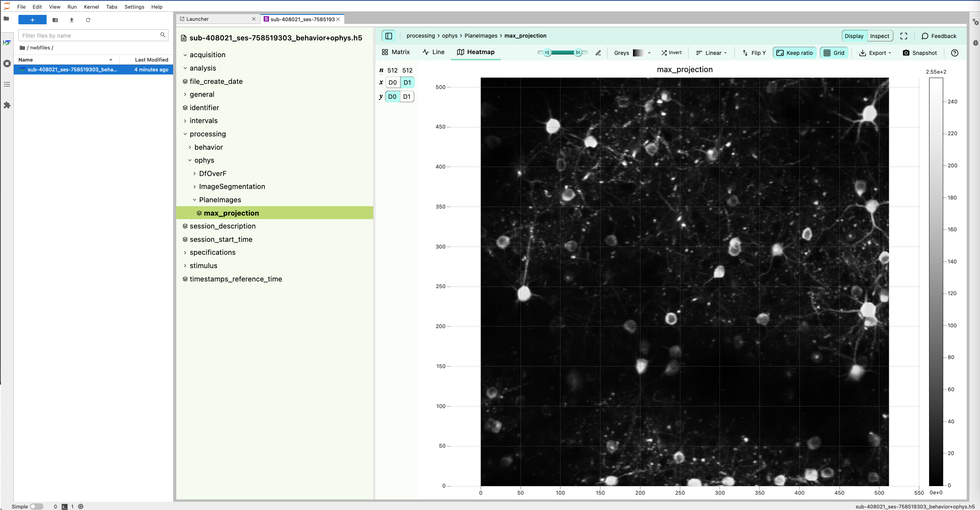Switch to the Matrix visualization
This screenshot has width=980, height=510.
tap(396, 52)
